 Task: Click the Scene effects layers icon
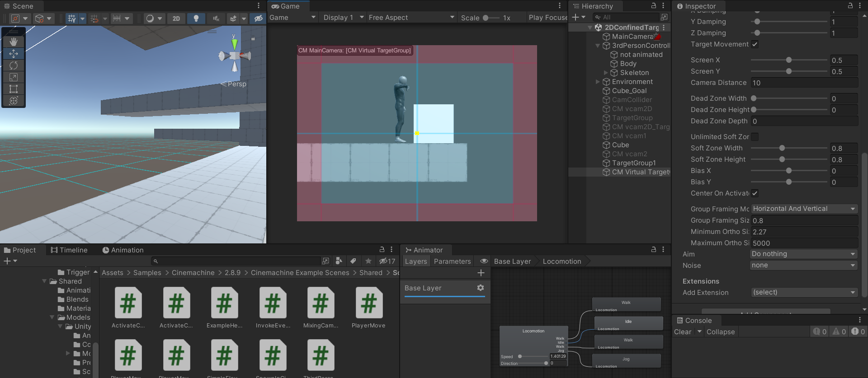(233, 19)
